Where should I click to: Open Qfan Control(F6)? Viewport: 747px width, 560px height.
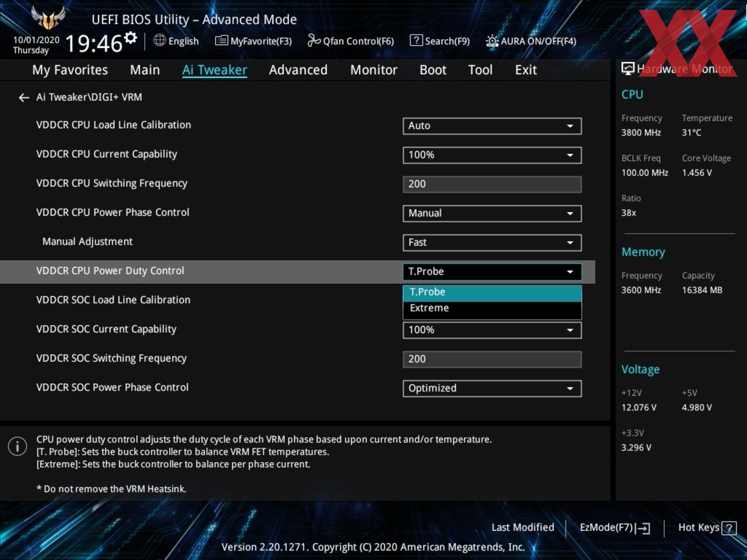click(358, 41)
